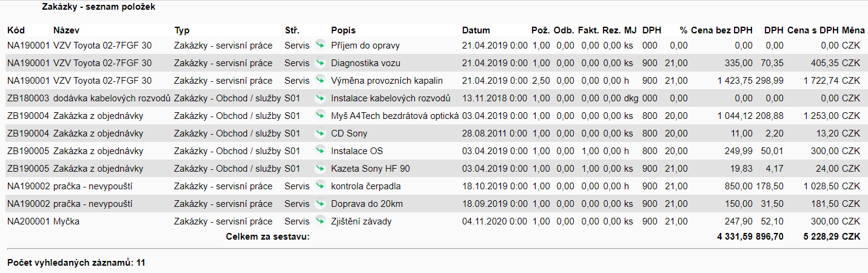Click arrow icon beside kontrola čerpadla
Screen dimensions: 868x273
pyautogui.click(x=320, y=186)
